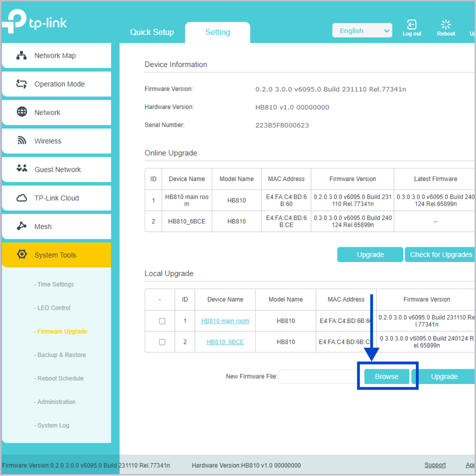Viewport: 476px width, 476px height.
Task: Check the box for HB810 main room
Action: (x=162, y=321)
